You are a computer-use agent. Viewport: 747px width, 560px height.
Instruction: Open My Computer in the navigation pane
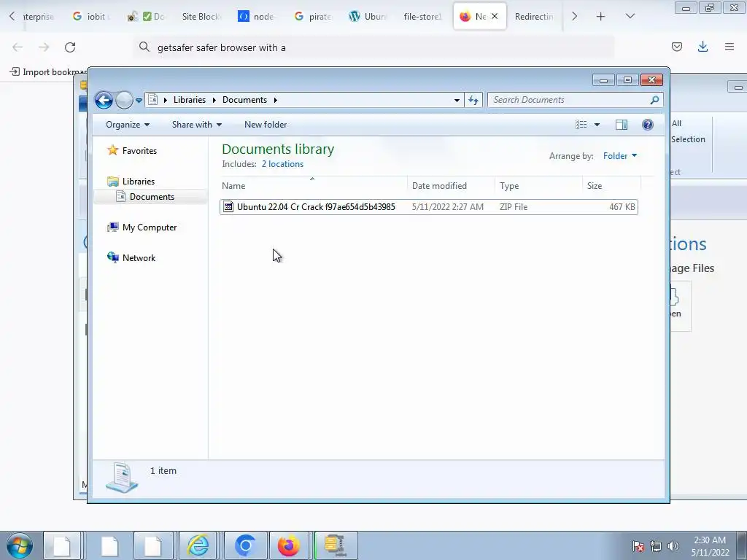coord(142,227)
